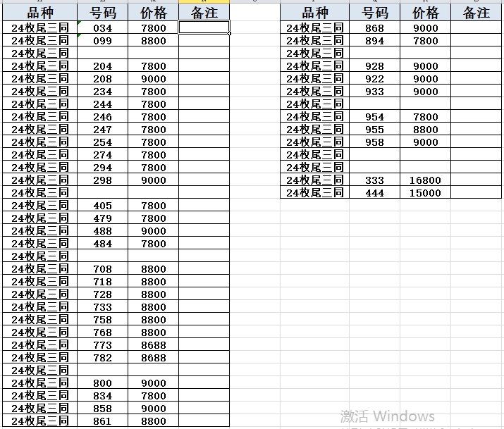Select the cell containing number 034

(102, 28)
